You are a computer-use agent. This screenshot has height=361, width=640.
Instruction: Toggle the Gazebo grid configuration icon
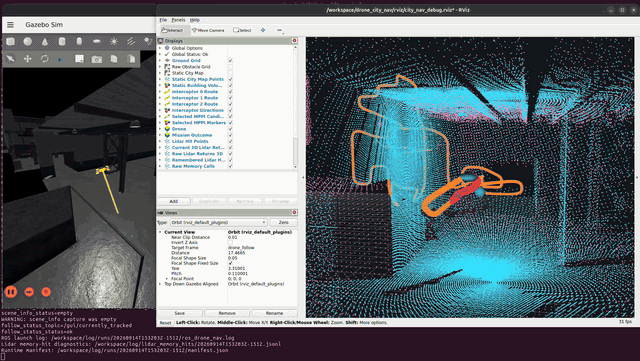79,59
